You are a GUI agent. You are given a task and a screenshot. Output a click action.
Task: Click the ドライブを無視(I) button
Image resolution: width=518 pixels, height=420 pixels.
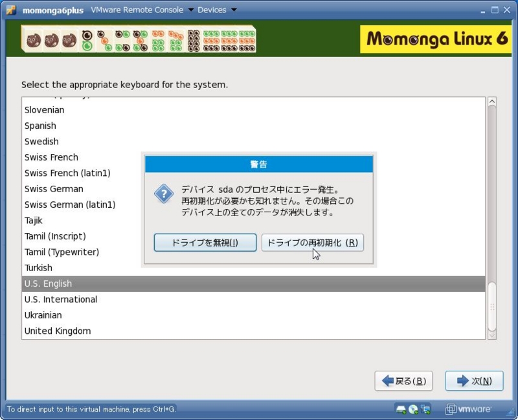pos(205,243)
